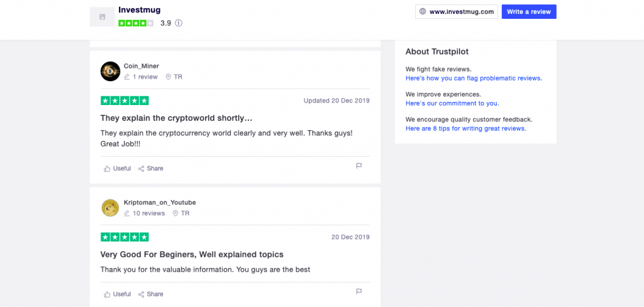Image resolution: width=644 pixels, height=307 pixels.
Task: Open the 'They explain the cryptoworld shortly…' review title
Action: [176, 118]
